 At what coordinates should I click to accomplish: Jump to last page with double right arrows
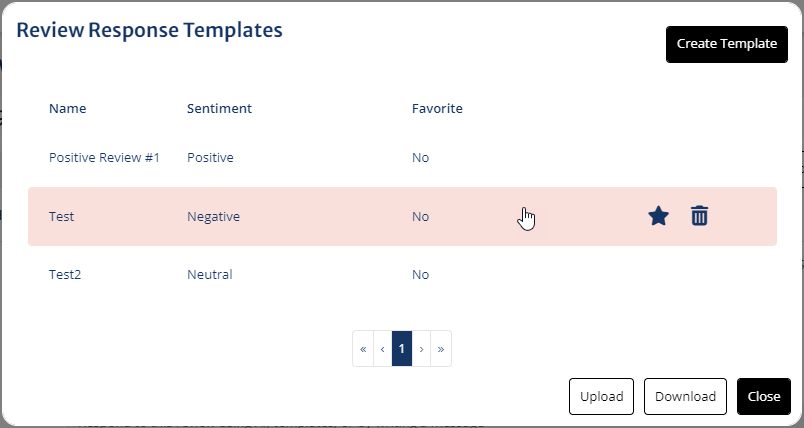tap(441, 349)
